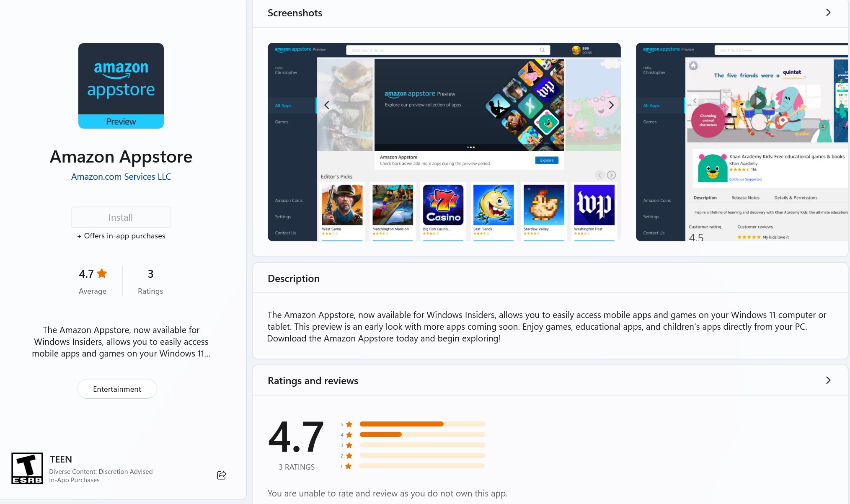Click the orange star next to 4.7 average
The height and width of the screenshot is (504, 850).
(102, 274)
